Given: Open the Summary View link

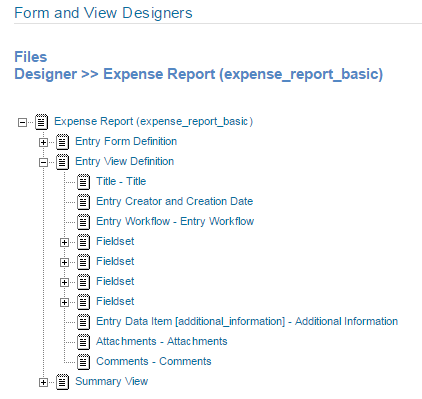Looking at the screenshot, I should click(112, 381).
